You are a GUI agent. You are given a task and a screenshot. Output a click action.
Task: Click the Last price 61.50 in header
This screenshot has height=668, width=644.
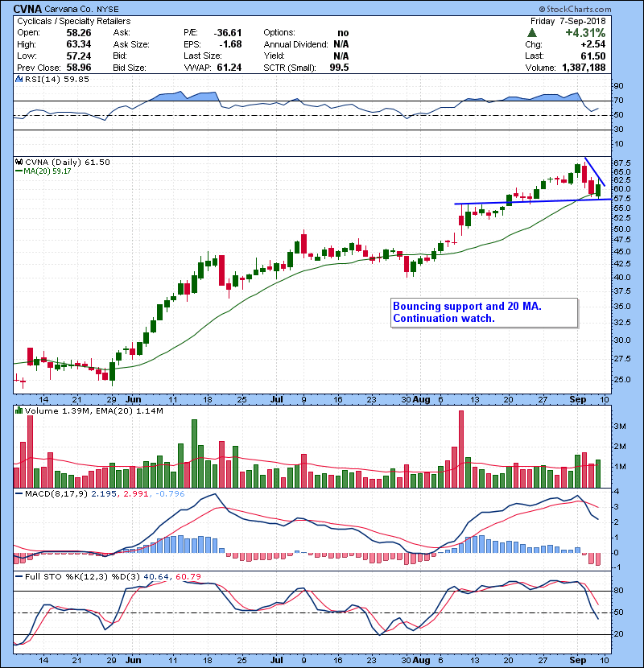tap(593, 56)
